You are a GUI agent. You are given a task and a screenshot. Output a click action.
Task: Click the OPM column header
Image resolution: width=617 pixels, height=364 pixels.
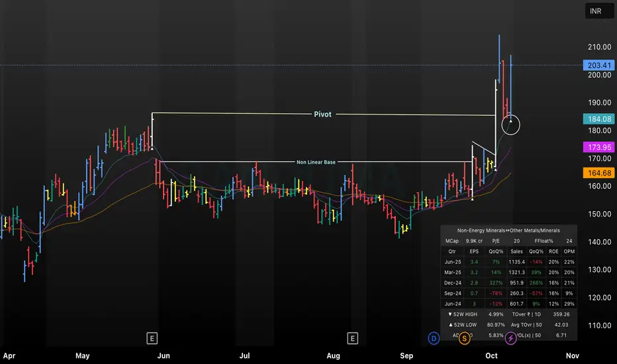click(569, 251)
